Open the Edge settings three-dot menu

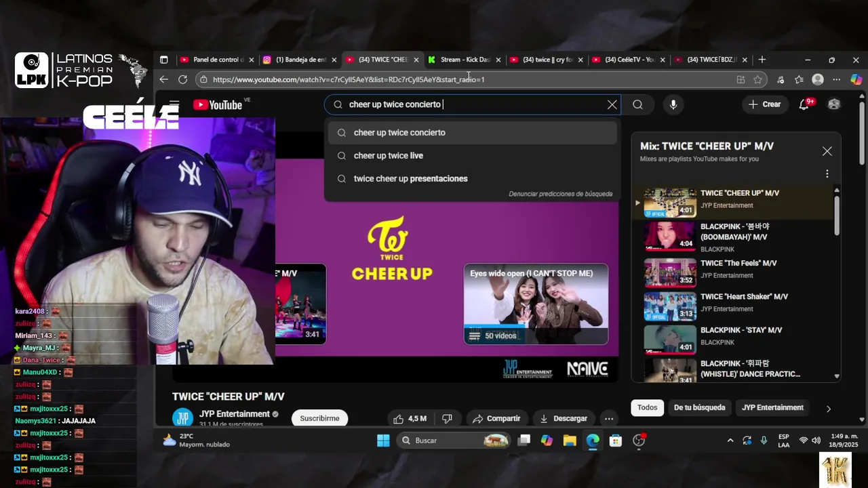click(837, 79)
